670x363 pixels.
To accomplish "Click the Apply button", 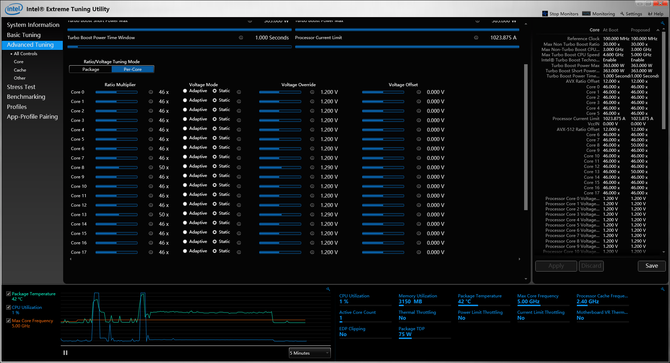I will click(x=556, y=266).
